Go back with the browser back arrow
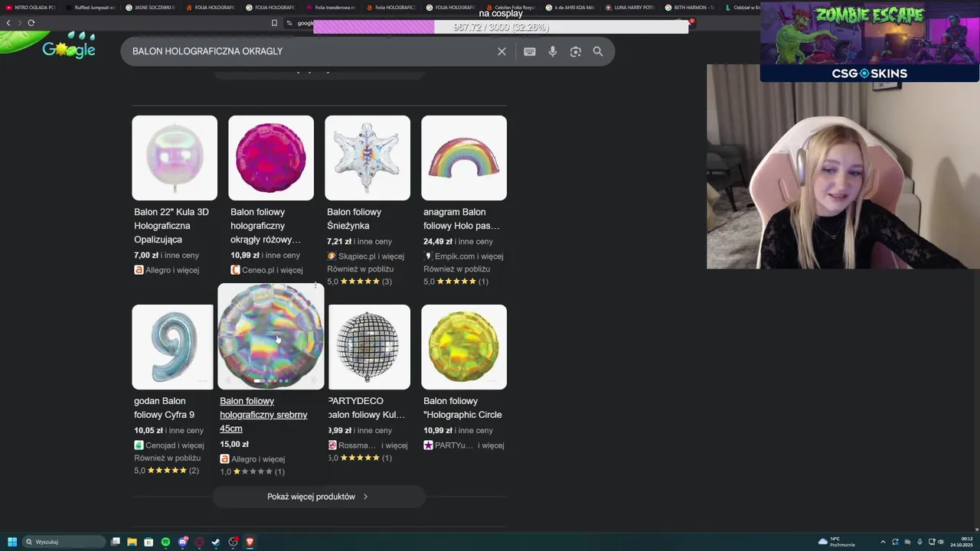Viewport: 980px width, 551px height. coord(8,23)
